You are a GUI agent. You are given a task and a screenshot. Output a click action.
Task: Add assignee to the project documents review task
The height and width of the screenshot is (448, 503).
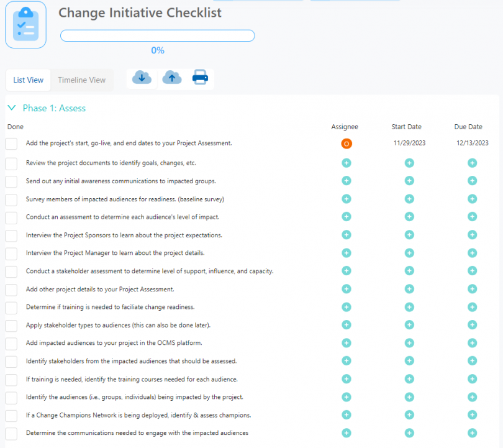pos(346,162)
